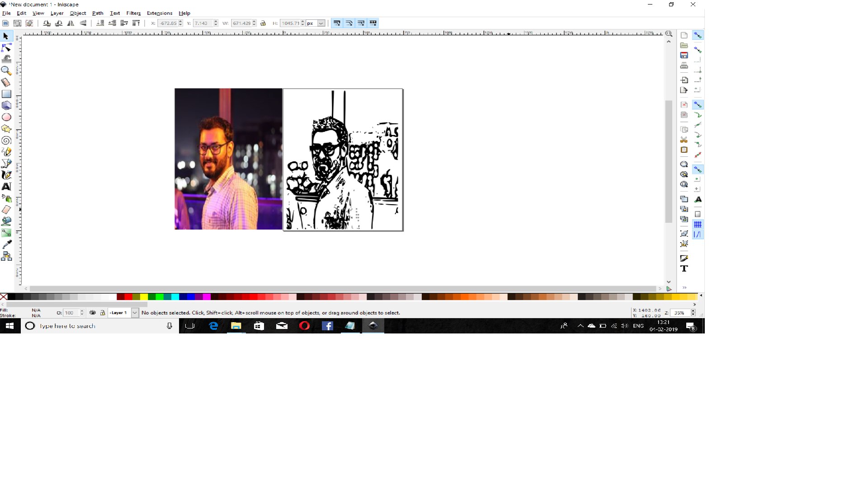
Task: Toggle snap to grids button
Action: pyautogui.click(x=698, y=225)
